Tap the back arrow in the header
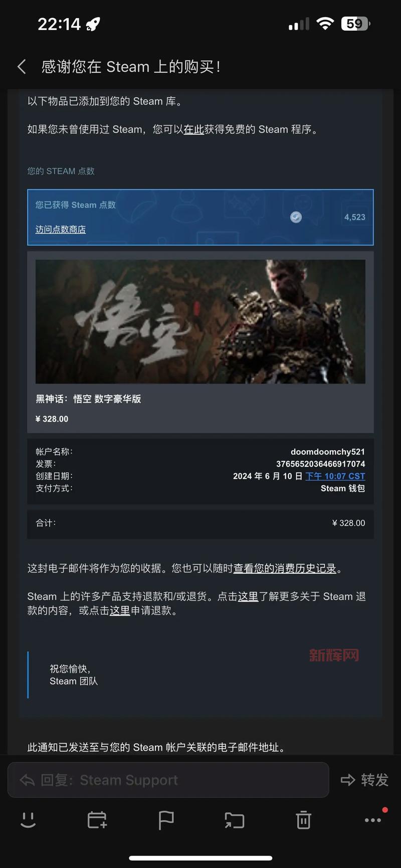The height and width of the screenshot is (868, 401). pos(22,66)
